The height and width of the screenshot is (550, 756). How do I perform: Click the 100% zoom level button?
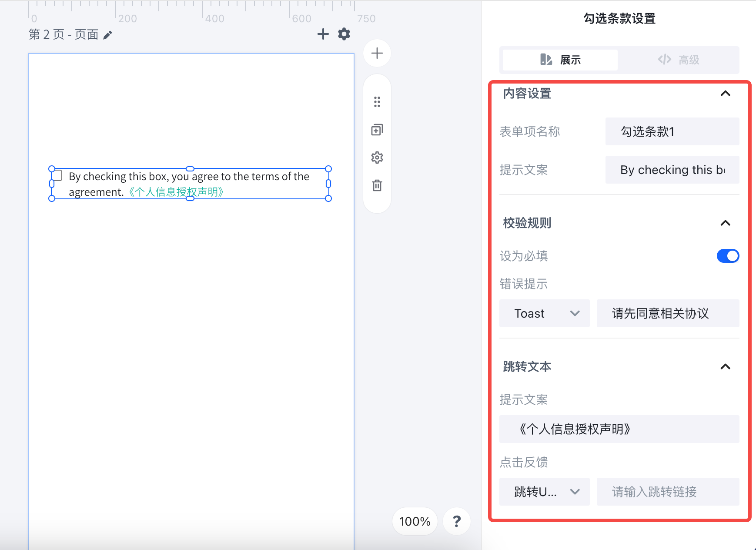pos(415,521)
